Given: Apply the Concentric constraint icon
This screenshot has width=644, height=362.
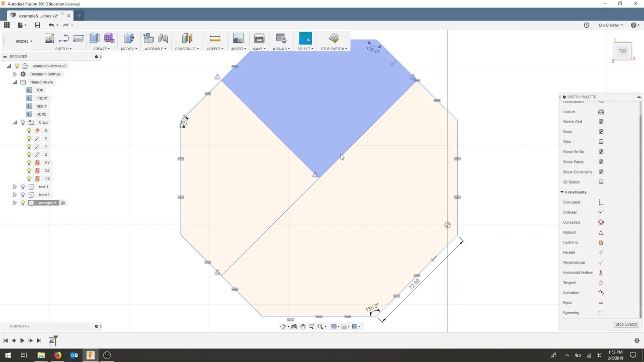Looking at the screenshot, I should (601, 222).
